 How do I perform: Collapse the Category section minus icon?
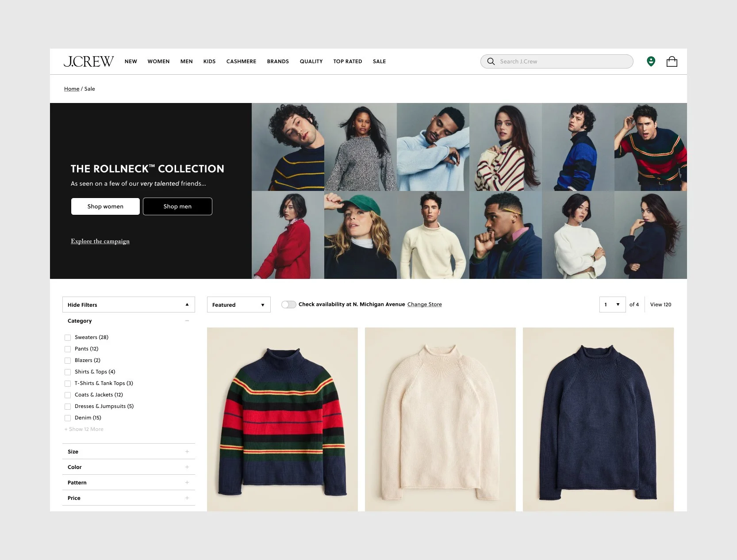(x=187, y=321)
